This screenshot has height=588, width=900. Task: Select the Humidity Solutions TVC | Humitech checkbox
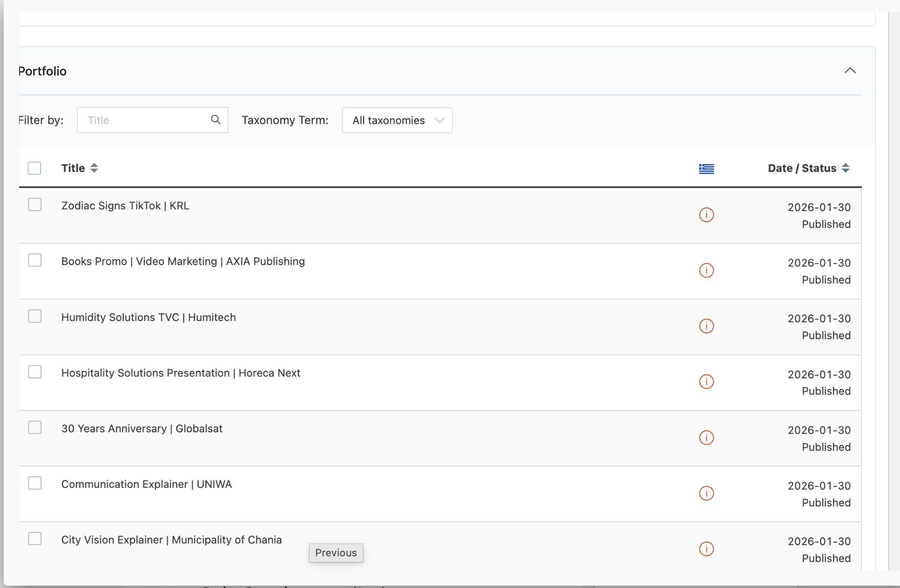coord(35,316)
